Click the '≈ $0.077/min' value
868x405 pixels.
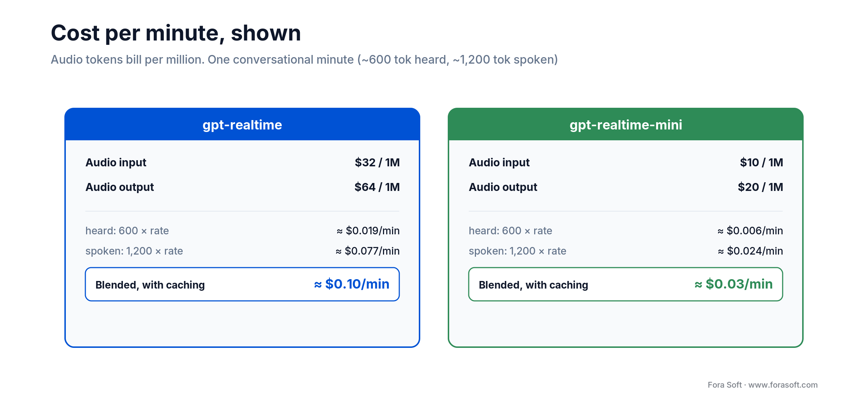(x=367, y=251)
